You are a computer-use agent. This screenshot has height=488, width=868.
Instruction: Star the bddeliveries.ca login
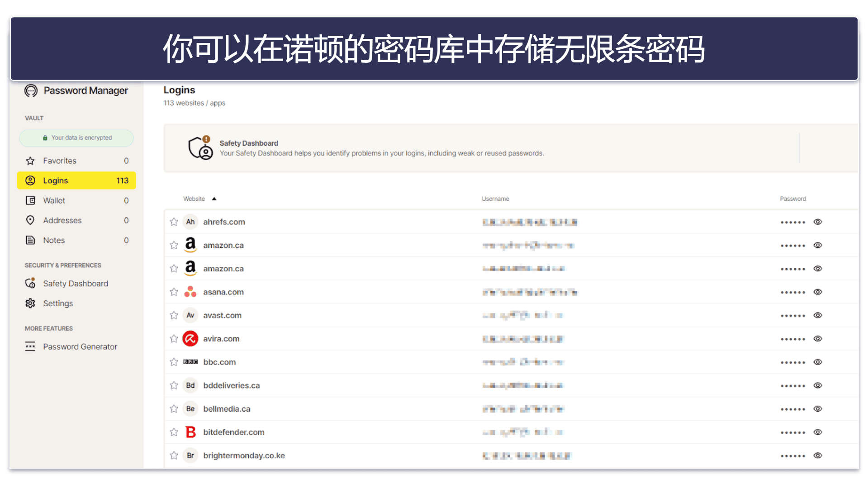point(174,386)
